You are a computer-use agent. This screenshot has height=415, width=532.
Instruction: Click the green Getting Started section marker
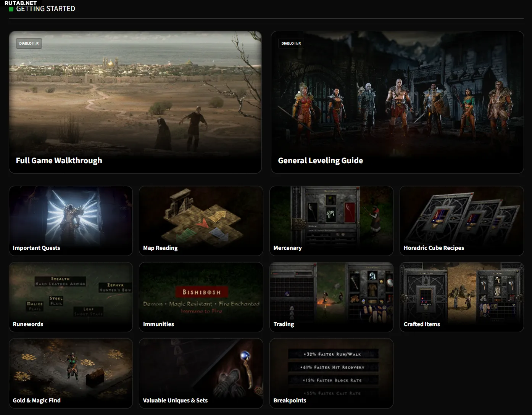pos(11,9)
